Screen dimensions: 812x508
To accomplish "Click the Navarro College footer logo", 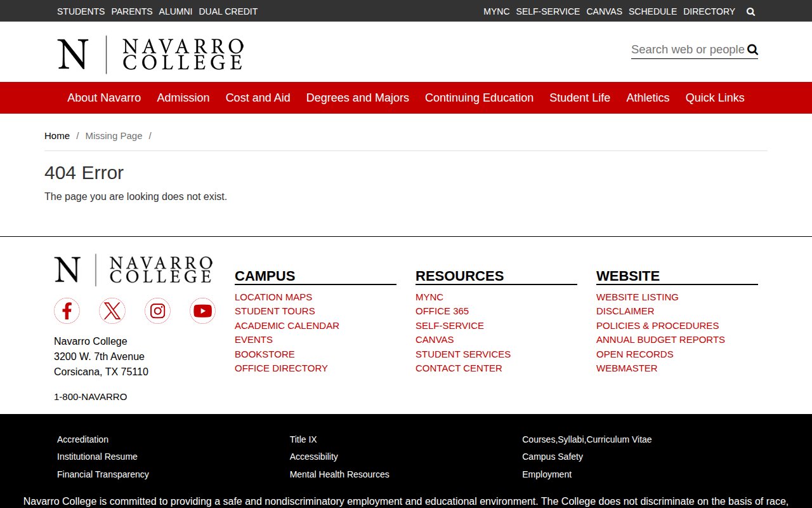I will click(x=133, y=270).
